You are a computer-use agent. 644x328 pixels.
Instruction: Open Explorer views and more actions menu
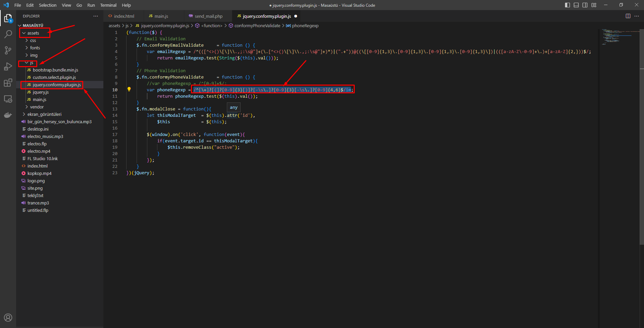(x=96, y=16)
